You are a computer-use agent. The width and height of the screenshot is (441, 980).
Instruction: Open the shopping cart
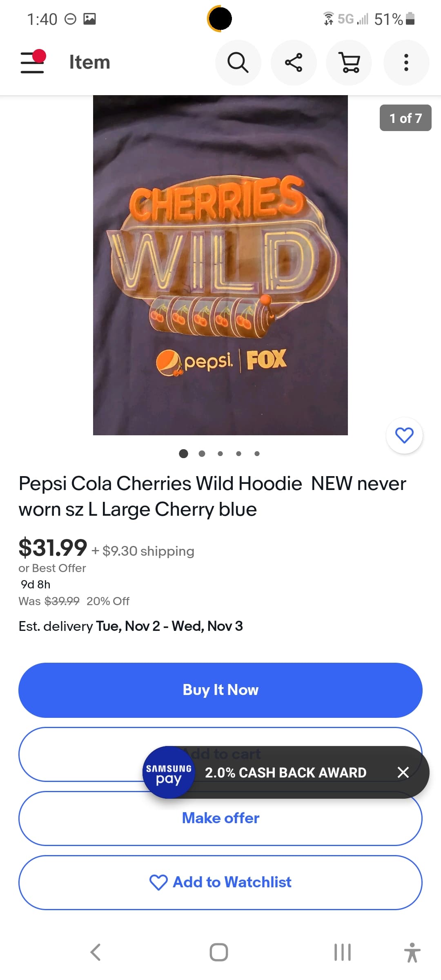click(x=349, y=62)
